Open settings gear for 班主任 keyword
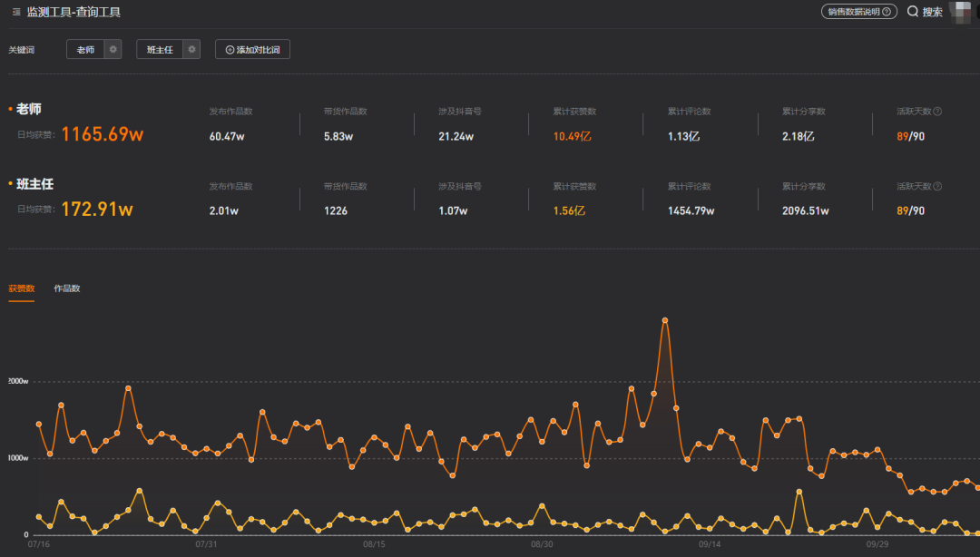 pyautogui.click(x=191, y=50)
